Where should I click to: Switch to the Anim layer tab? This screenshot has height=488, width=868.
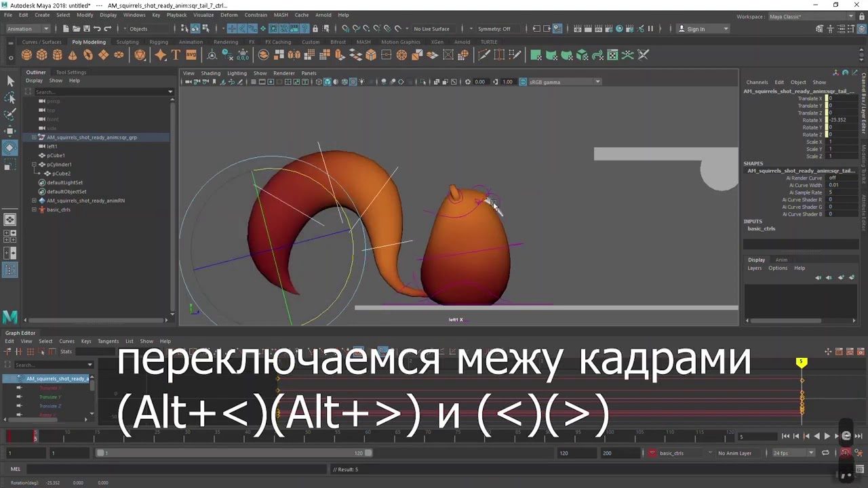pos(781,260)
